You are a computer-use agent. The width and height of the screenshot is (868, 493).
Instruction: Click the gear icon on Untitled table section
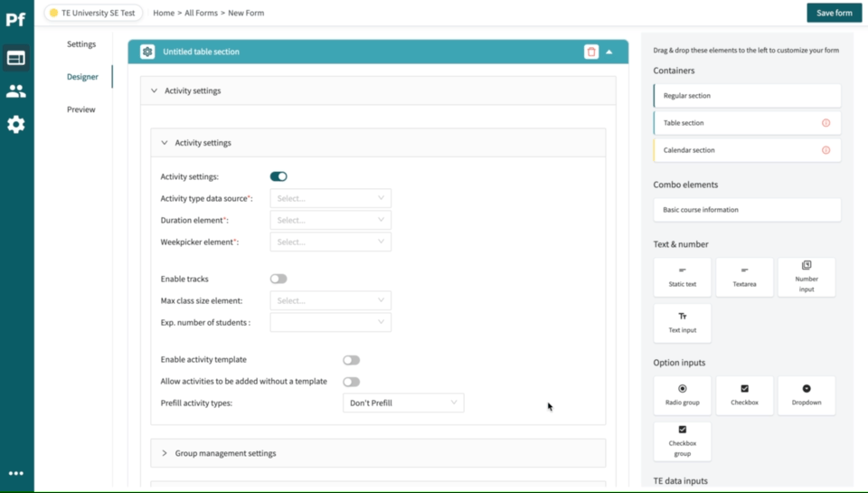[147, 52]
